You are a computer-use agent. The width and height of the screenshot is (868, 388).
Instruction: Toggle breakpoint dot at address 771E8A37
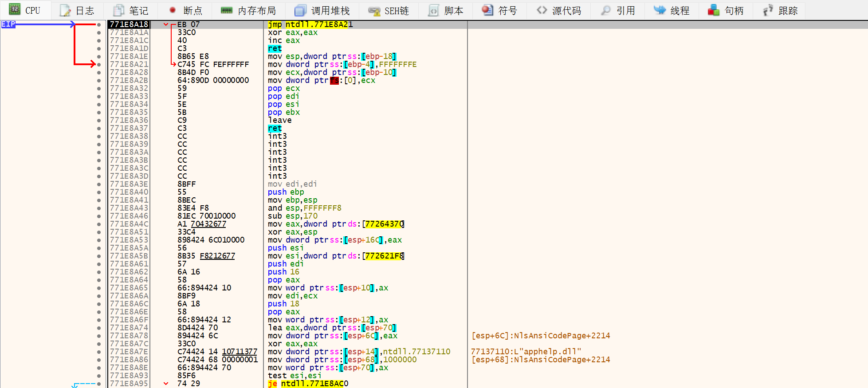pos(99,128)
